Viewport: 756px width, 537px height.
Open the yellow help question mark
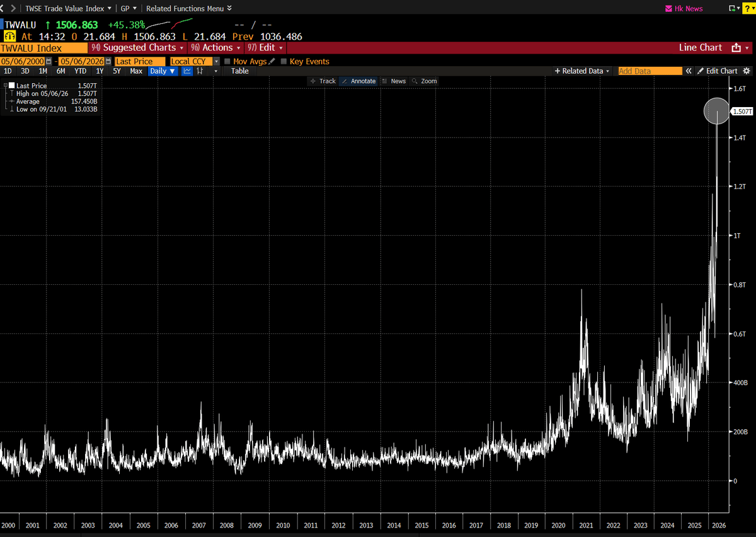pos(749,8)
